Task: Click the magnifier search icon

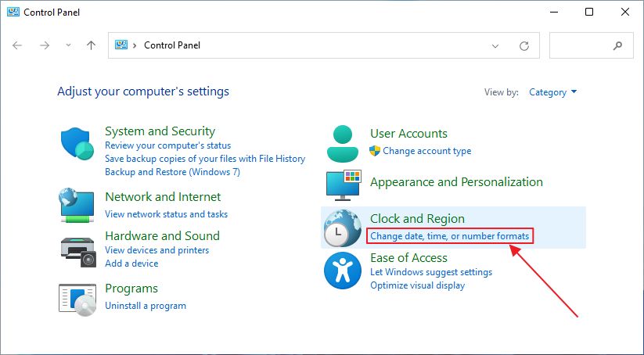Action: coord(617,45)
